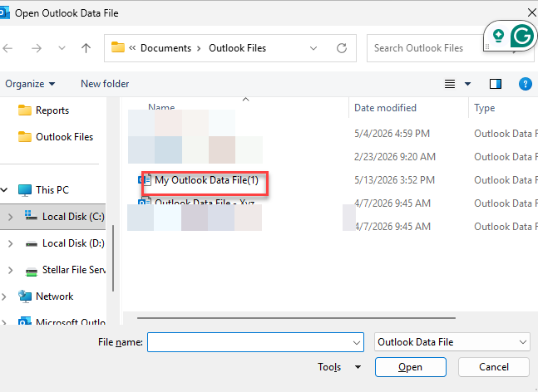538x392 pixels.
Task: Expand the Stellar File Server drive node
Action: [10, 271]
